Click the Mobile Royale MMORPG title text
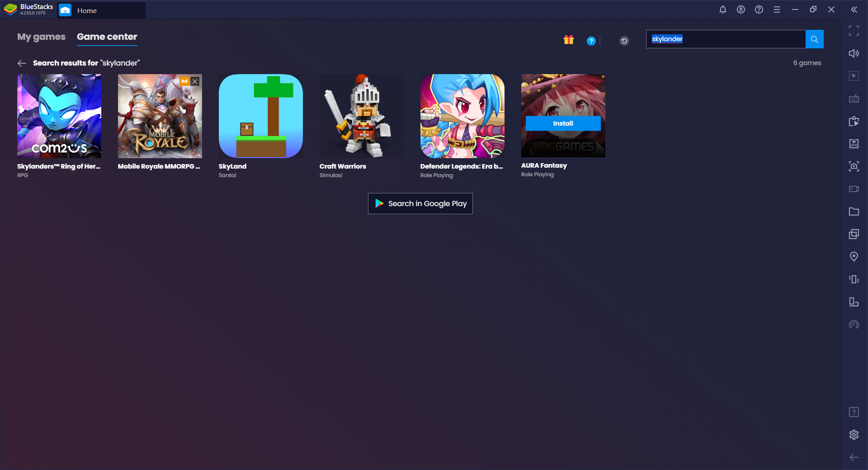This screenshot has width=868, height=470. (159, 166)
